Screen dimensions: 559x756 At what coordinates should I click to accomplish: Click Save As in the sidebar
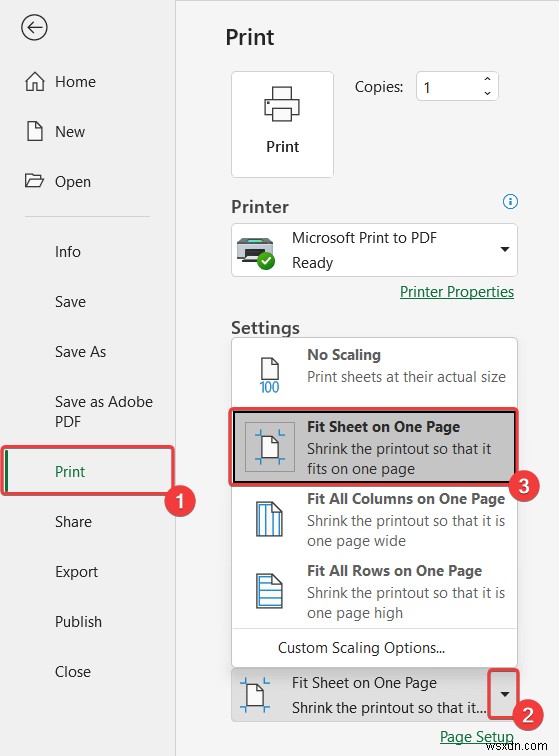pyautogui.click(x=81, y=351)
